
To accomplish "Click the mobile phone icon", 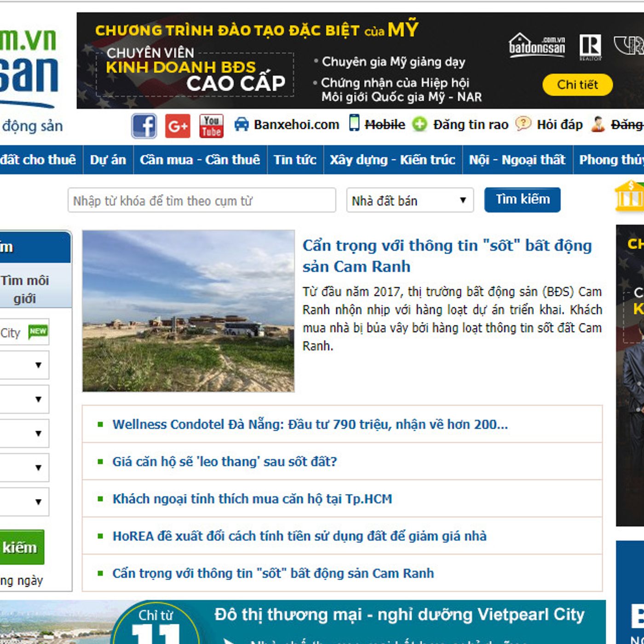I will (354, 123).
